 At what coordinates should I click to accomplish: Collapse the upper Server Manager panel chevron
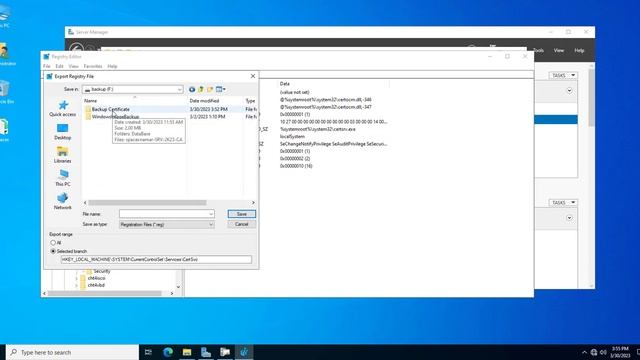coord(569,91)
